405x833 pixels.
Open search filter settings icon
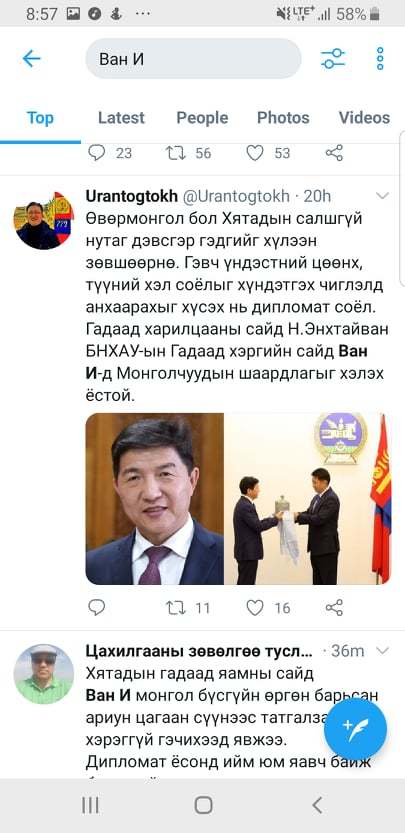333,58
